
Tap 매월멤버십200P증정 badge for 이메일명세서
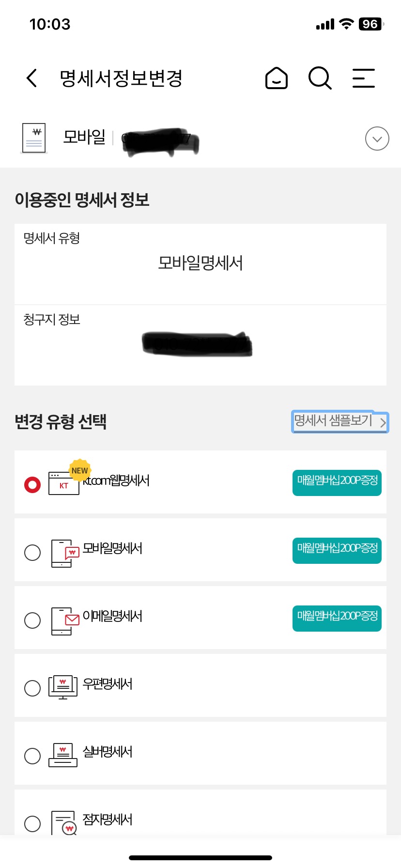coord(337,618)
